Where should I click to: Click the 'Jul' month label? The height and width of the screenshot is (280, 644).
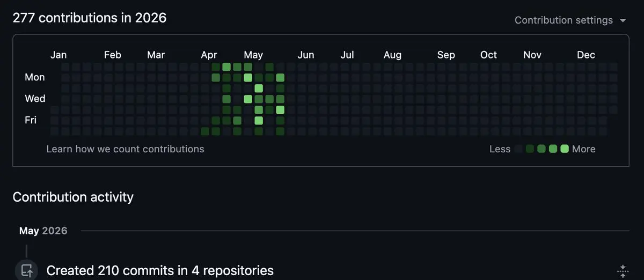click(347, 55)
